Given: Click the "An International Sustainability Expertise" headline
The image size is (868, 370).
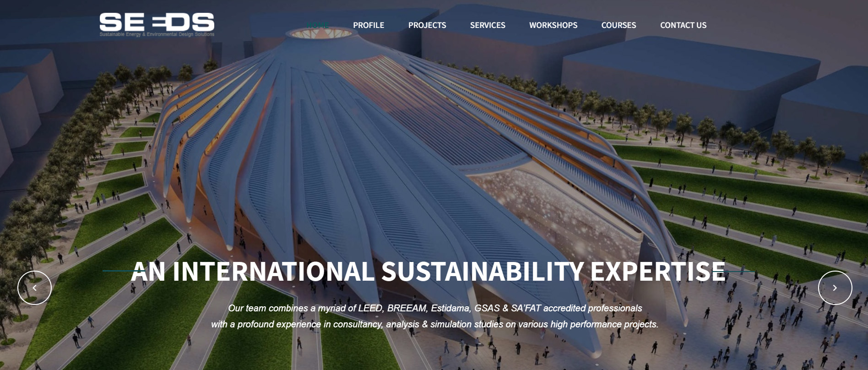Looking at the screenshot, I should point(428,271).
